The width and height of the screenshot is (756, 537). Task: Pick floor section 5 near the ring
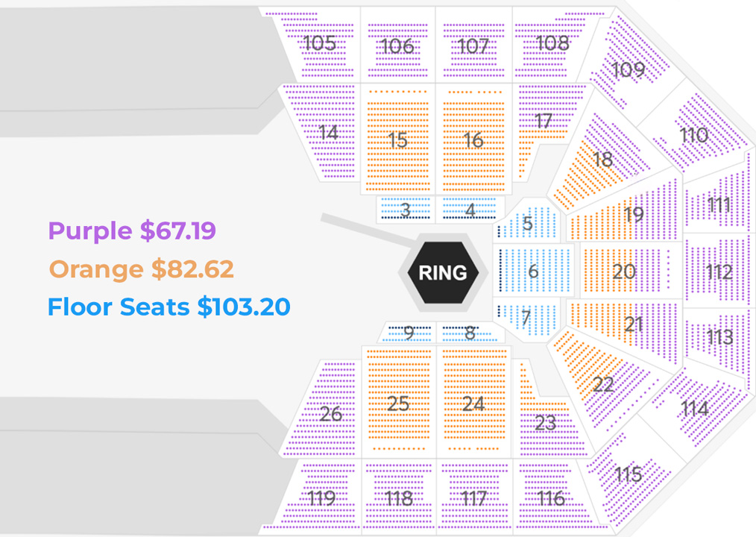coord(528,223)
